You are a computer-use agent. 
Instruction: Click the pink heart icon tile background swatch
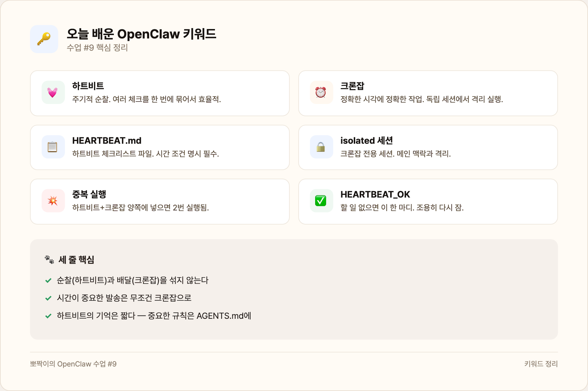[53, 93]
